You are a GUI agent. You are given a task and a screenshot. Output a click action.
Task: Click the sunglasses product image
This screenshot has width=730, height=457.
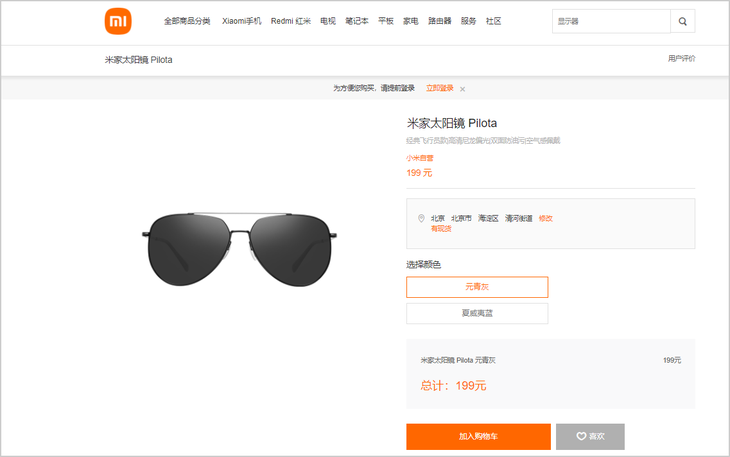pyautogui.click(x=239, y=249)
